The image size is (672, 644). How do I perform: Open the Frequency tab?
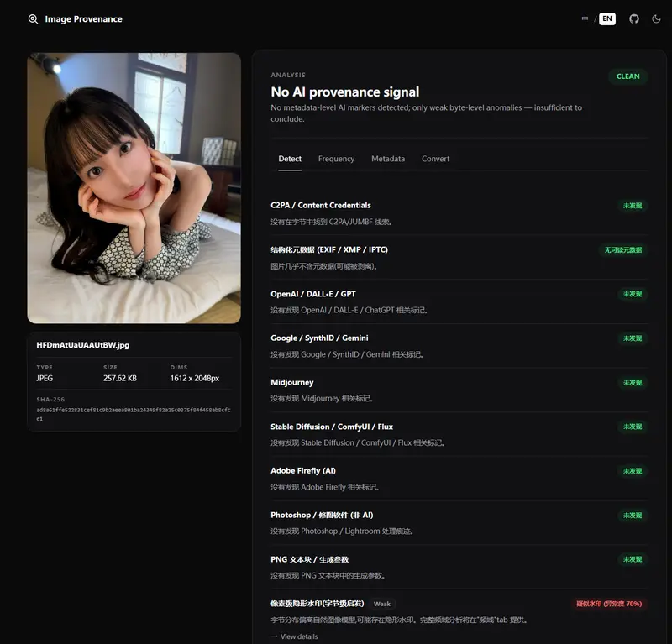(x=337, y=159)
